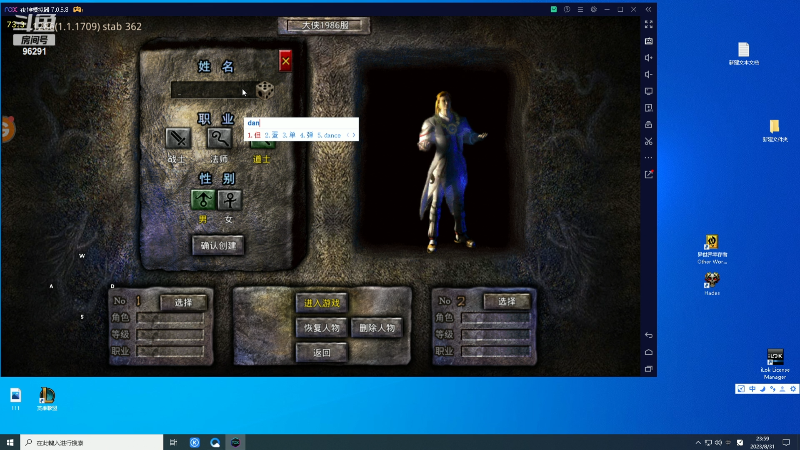Open the 111 file on desktop
The width and height of the screenshot is (800, 450).
[15, 399]
